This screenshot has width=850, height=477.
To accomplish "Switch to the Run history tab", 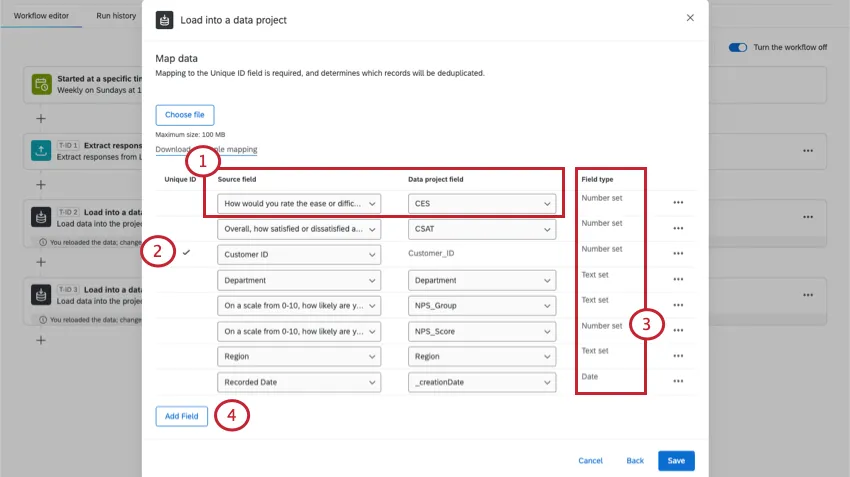I will [116, 16].
